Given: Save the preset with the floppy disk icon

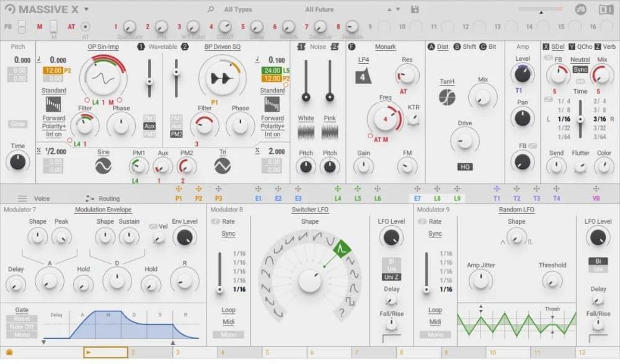Looking at the screenshot, I should pos(414,9).
